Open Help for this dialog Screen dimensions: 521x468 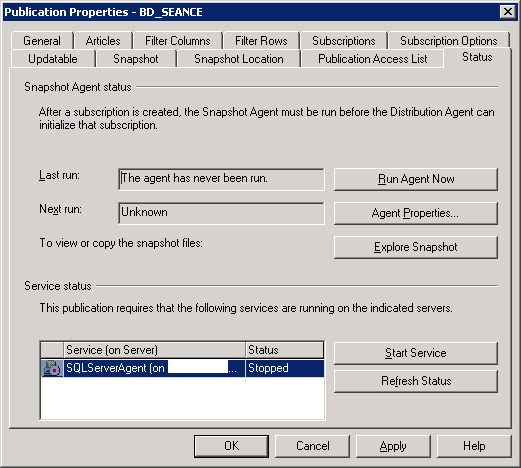[x=474, y=446]
